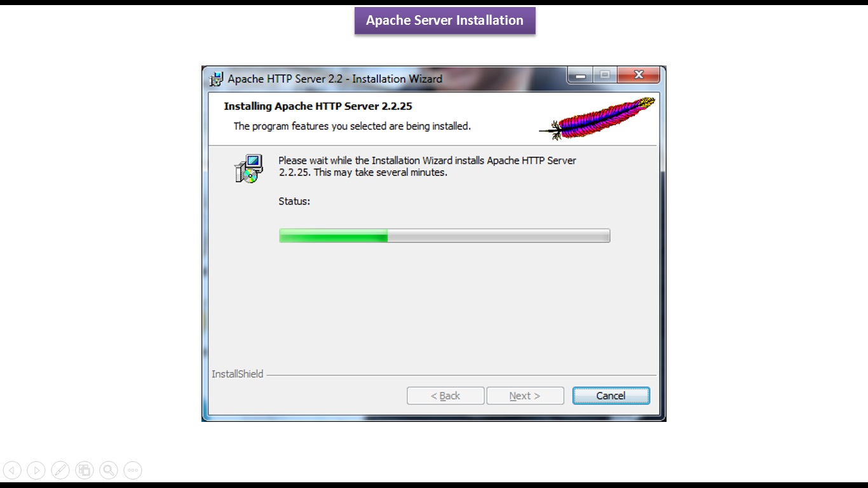Click the greyed-out maximize window button

[605, 75]
